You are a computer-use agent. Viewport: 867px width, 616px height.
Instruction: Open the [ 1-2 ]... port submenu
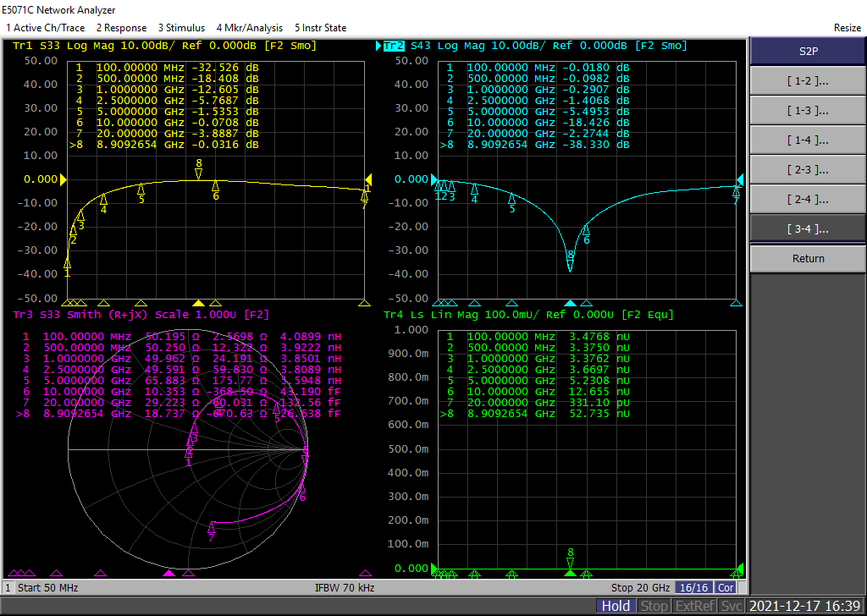point(807,82)
